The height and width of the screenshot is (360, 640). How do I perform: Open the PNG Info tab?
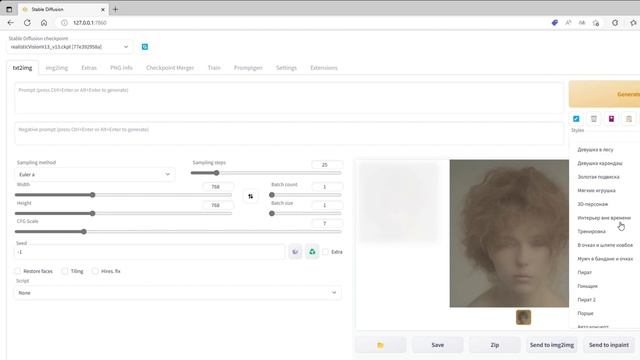(121, 68)
